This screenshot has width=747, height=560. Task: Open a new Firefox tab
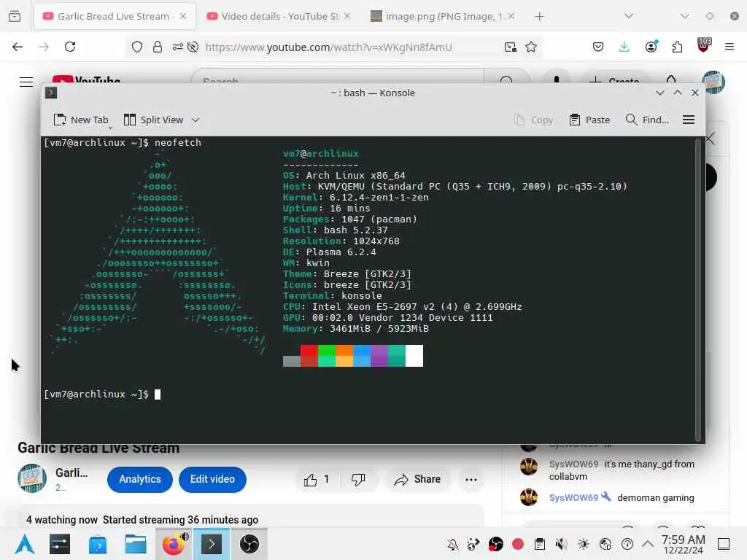(539, 16)
